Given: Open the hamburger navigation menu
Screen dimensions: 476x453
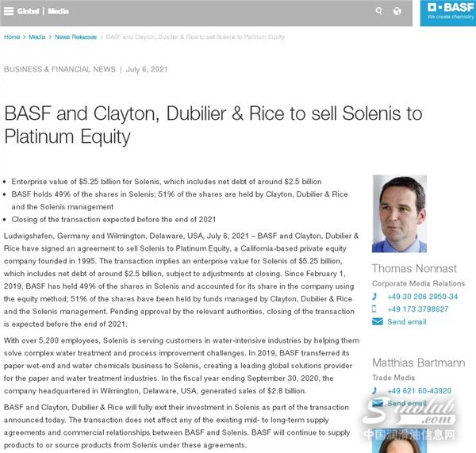Looking at the screenshot, I should click(x=9, y=11).
